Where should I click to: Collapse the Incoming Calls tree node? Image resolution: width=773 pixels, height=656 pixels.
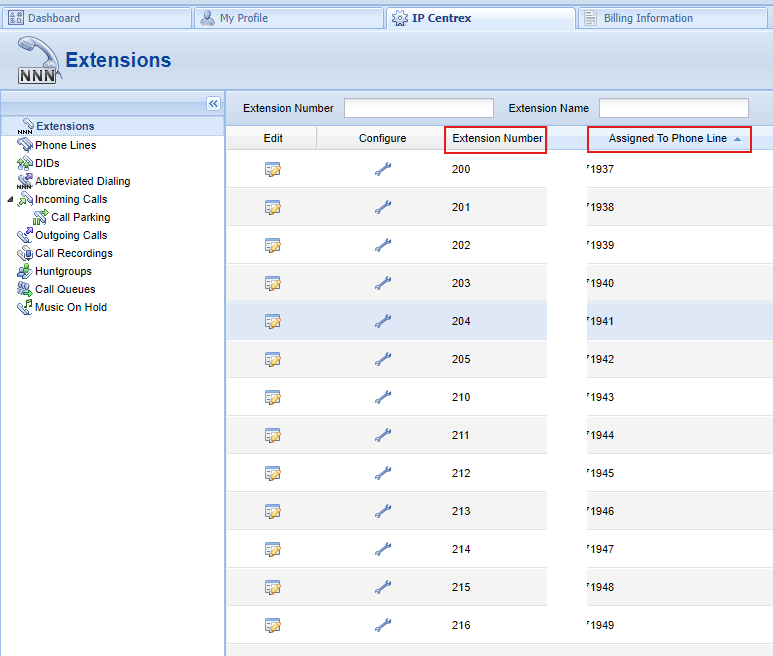point(10,199)
